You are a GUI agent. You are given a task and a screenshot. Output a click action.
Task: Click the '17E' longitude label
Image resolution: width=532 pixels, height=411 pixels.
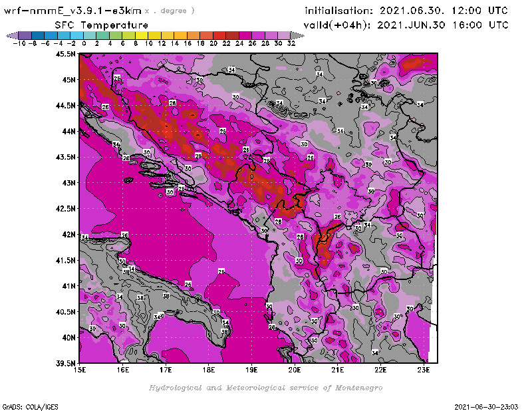click(x=166, y=370)
